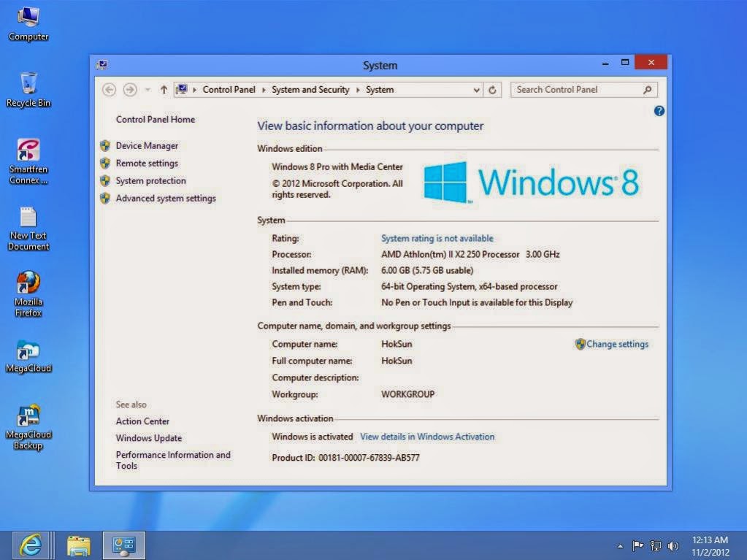Click Windows 8 Pro with Media Center text
The height and width of the screenshot is (560, 747).
pyautogui.click(x=337, y=167)
